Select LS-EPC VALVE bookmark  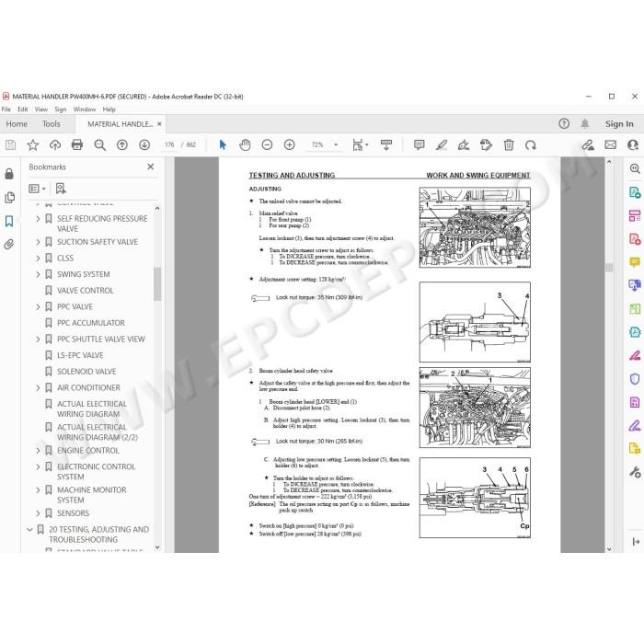[80, 355]
